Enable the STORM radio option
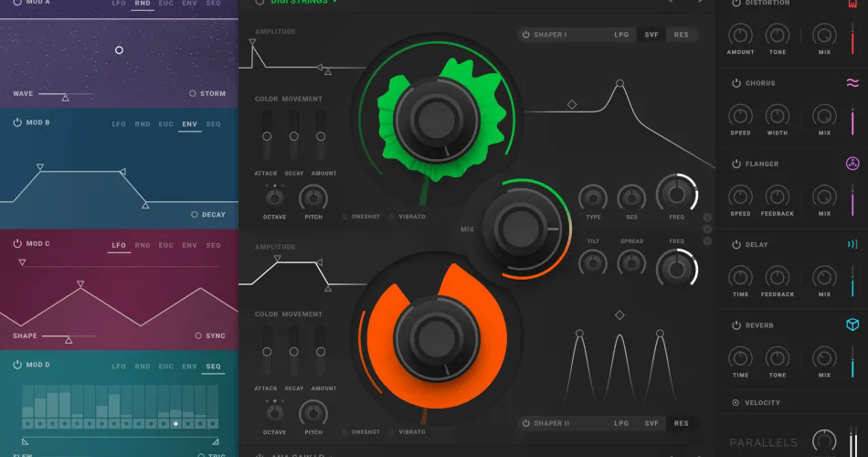Viewport: 868px width, 457px height. pyautogui.click(x=193, y=93)
